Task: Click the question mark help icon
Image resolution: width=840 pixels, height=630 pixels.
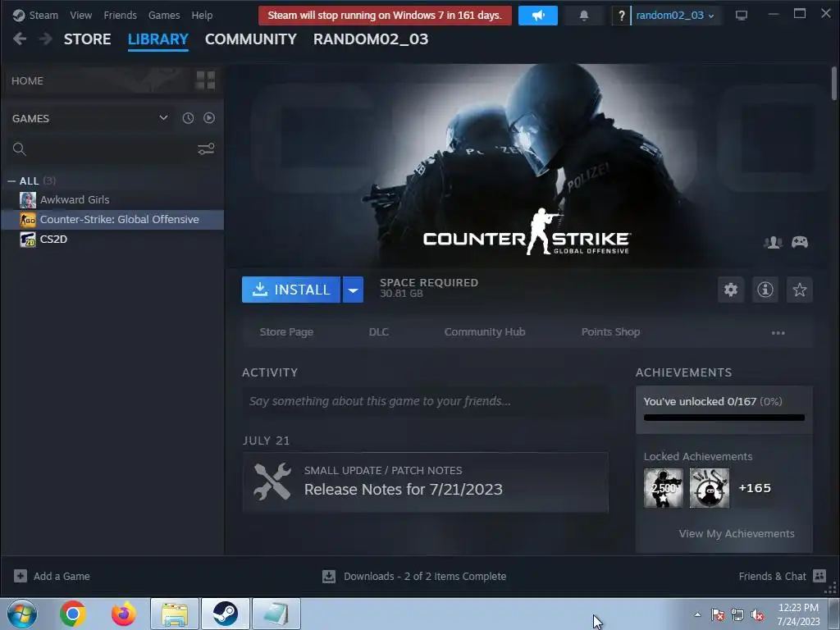Action: (622, 16)
